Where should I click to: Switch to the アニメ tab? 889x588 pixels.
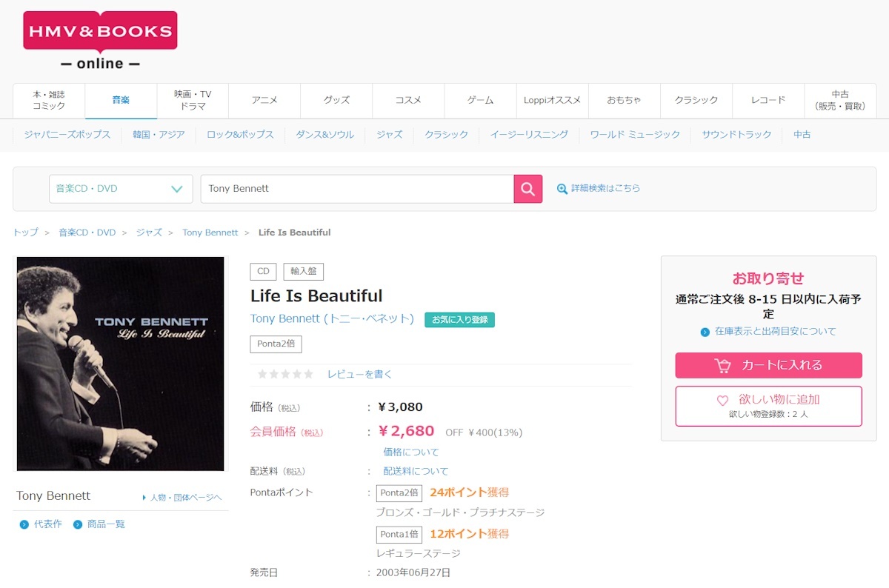(x=264, y=100)
